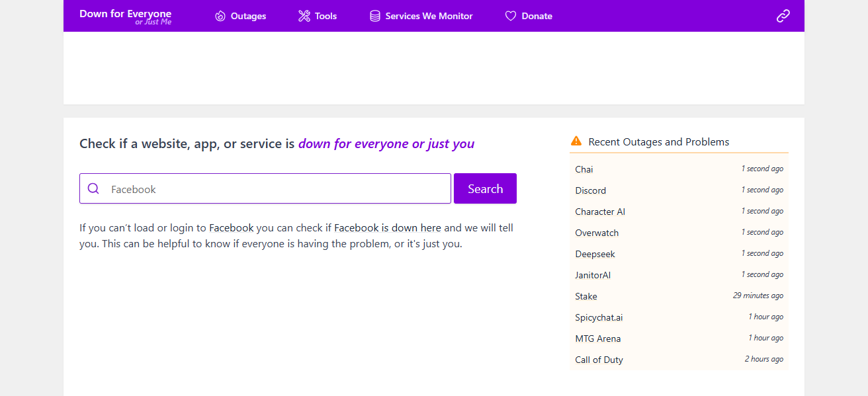The image size is (868, 396).
Task: Click the Down for Everyone logo
Action: click(x=125, y=17)
